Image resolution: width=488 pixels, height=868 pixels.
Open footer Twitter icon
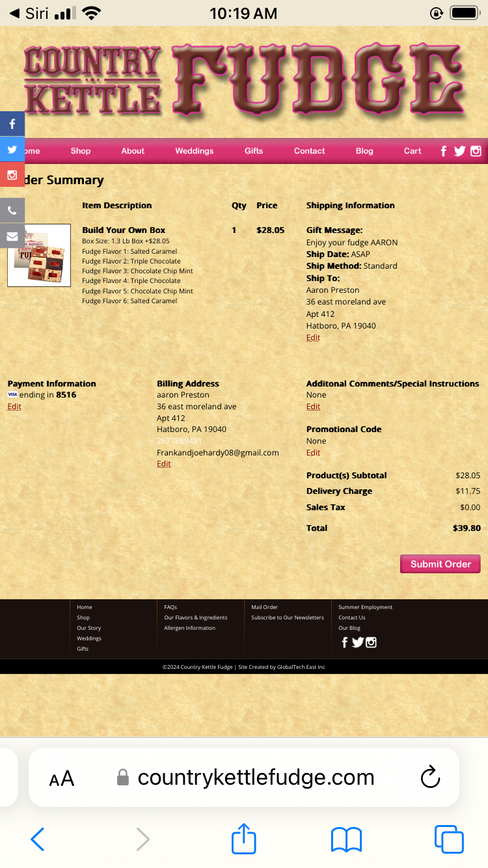pyautogui.click(x=357, y=643)
